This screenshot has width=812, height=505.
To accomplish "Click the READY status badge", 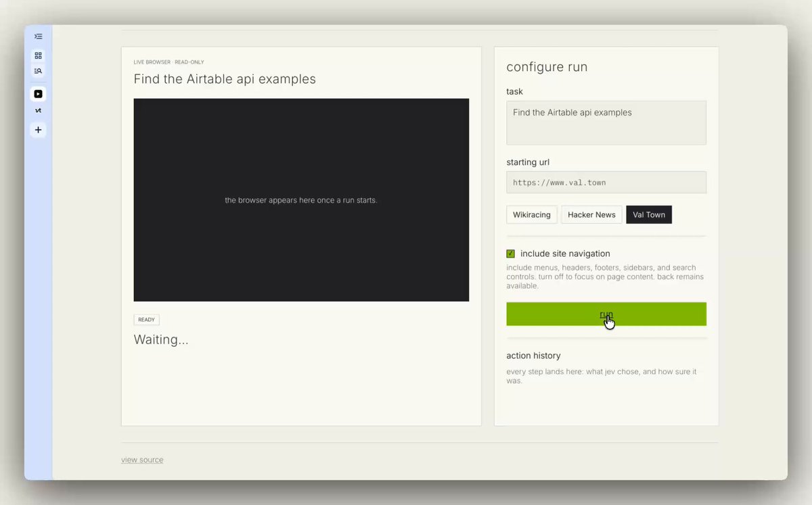I will [x=147, y=320].
